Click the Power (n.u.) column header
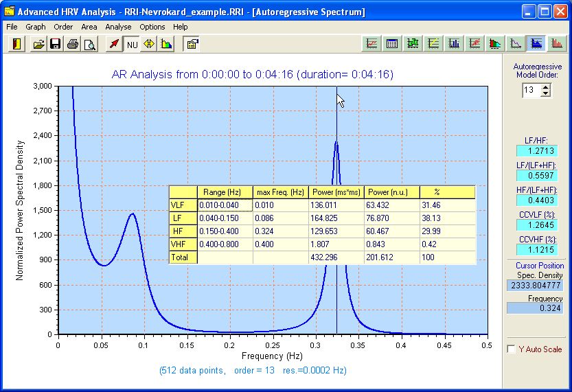 (x=391, y=192)
